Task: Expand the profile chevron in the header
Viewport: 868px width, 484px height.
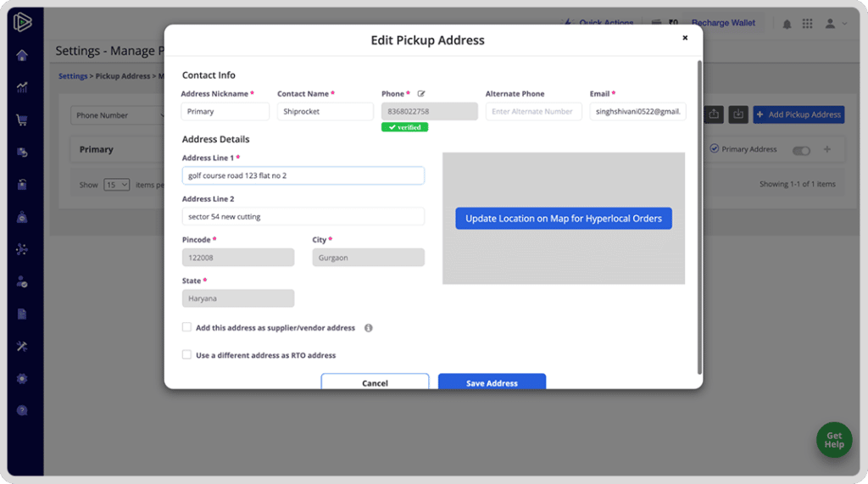Action: pyautogui.click(x=844, y=24)
